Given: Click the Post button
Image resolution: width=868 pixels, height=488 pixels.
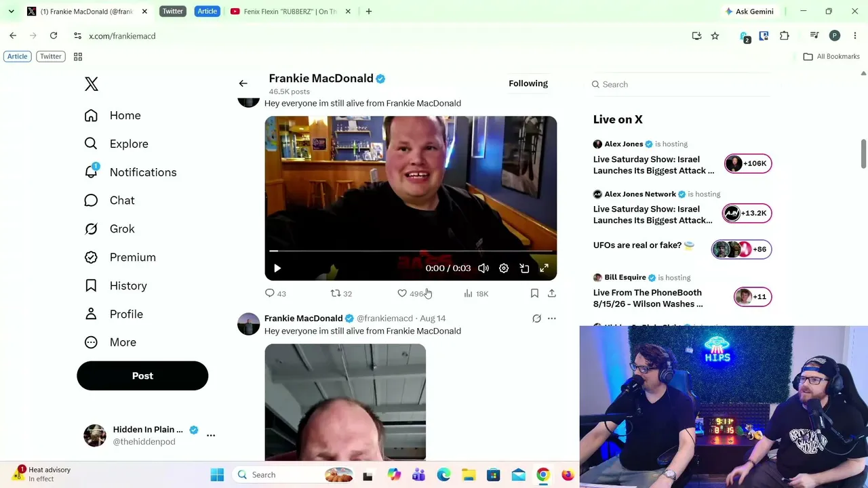Looking at the screenshot, I should click(x=142, y=375).
